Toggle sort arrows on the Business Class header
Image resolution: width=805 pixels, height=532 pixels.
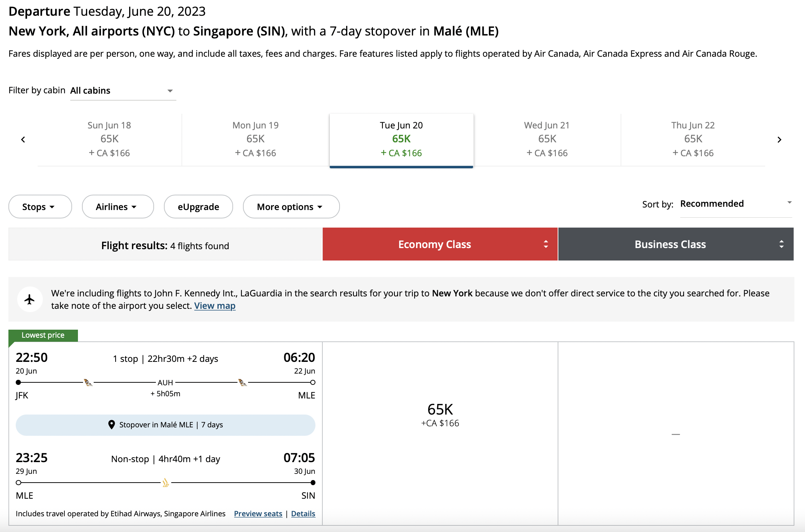click(x=781, y=244)
